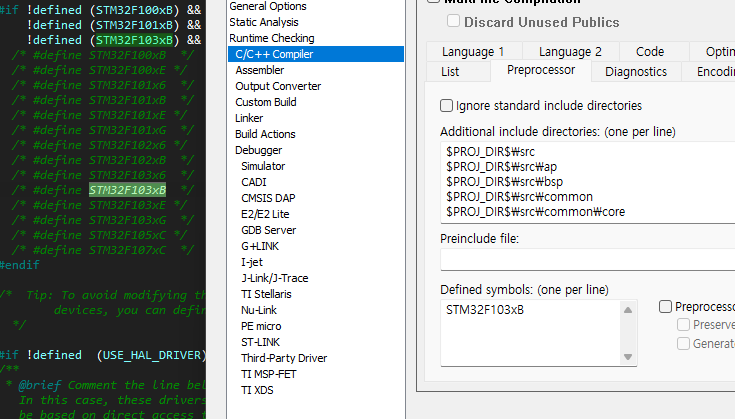Enable Ignore standard include directories
735x419 pixels.
(x=446, y=105)
